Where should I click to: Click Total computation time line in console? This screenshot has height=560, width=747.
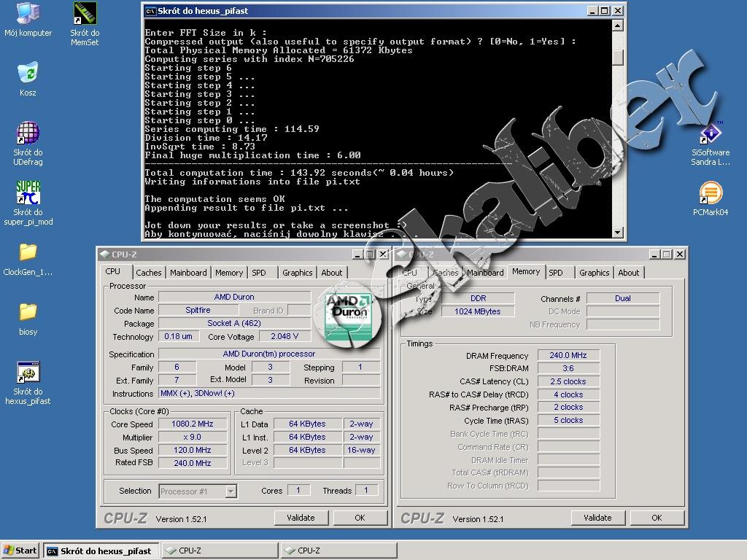point(299,173)
